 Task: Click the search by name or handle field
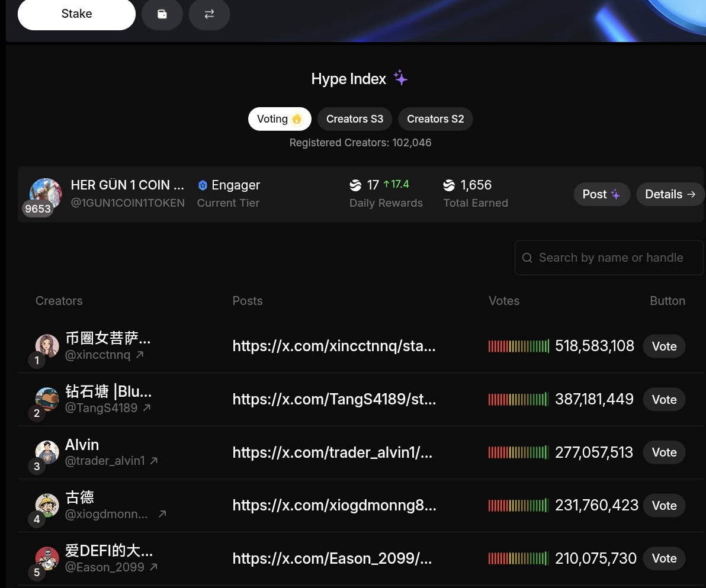(x=610, y=258)
